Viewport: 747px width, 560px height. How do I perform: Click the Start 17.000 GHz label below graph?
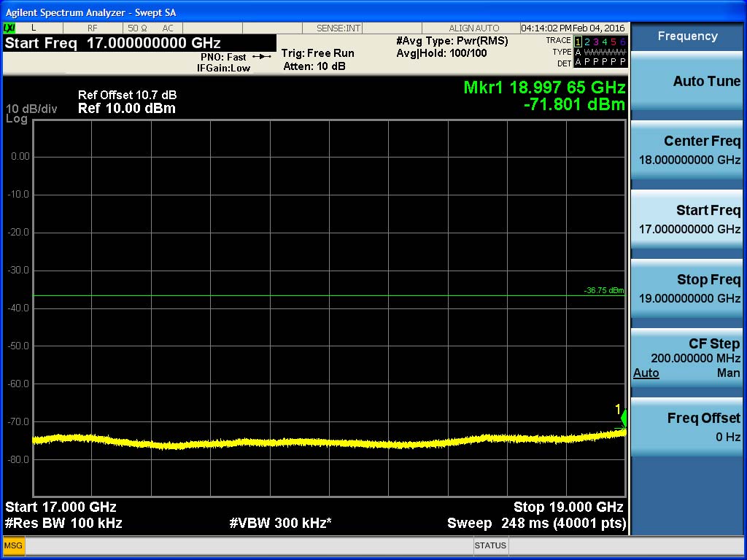(61, 507)
